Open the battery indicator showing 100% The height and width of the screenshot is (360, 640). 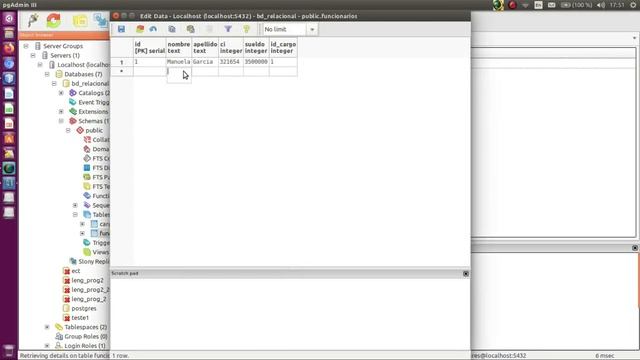coord(576,5)
